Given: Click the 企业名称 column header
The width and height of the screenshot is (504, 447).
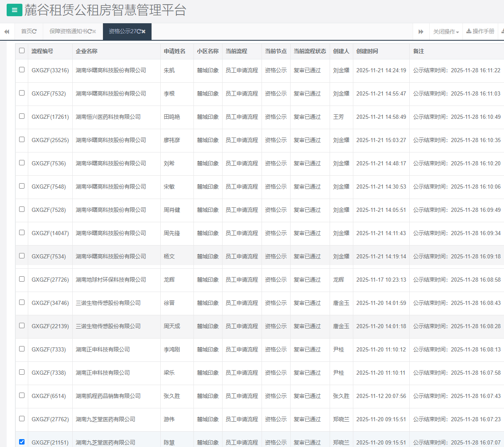Looking at the screenshot, I should pos(86,51).
